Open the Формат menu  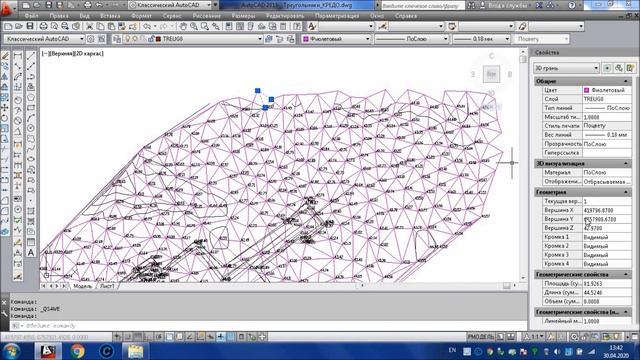click(141, 16)
